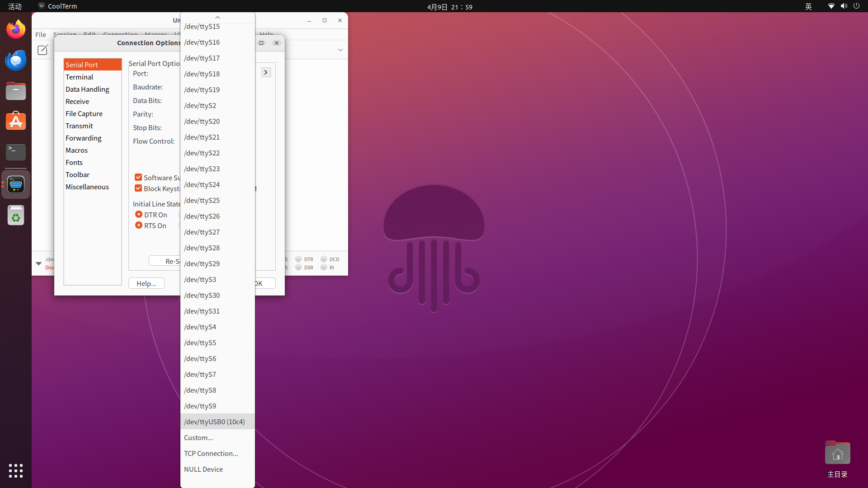Select the DTR On radio button
Viewport: 868px width, 488px height.
coord(139,215)
